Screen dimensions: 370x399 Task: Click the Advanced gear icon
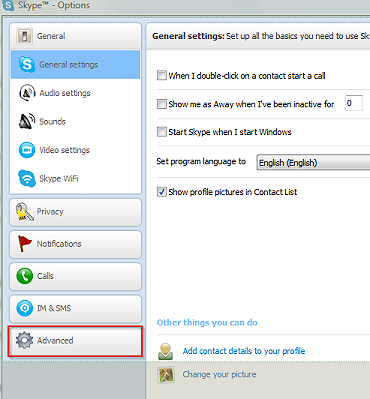point(24,341)
